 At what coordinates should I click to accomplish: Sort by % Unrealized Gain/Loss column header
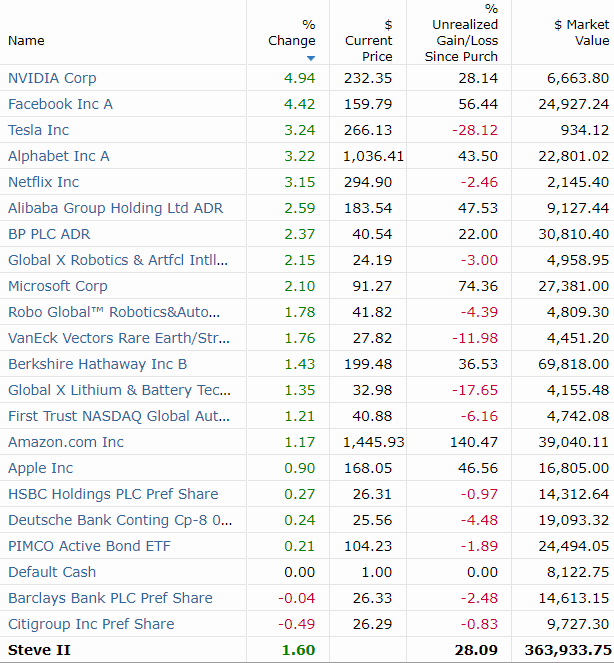tap(461, 33)
